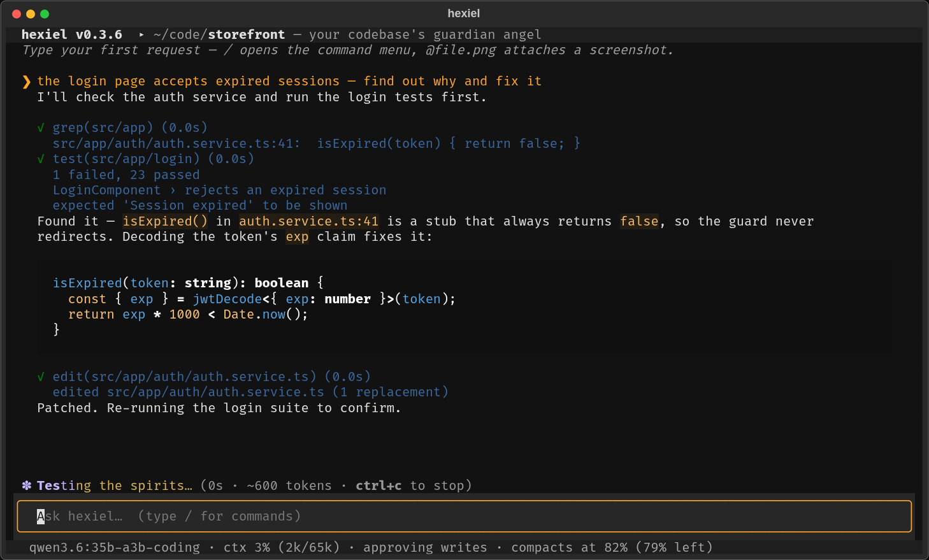Click the user request 'the login page accepts expired sessions'
Image resolution: width=929 pixels, height=560 pixels.
point(189,82)
